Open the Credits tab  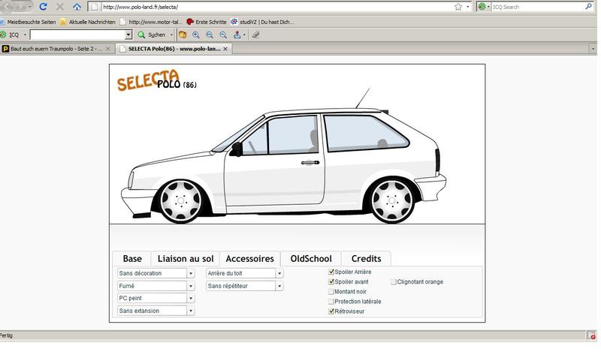coord(366,259)
